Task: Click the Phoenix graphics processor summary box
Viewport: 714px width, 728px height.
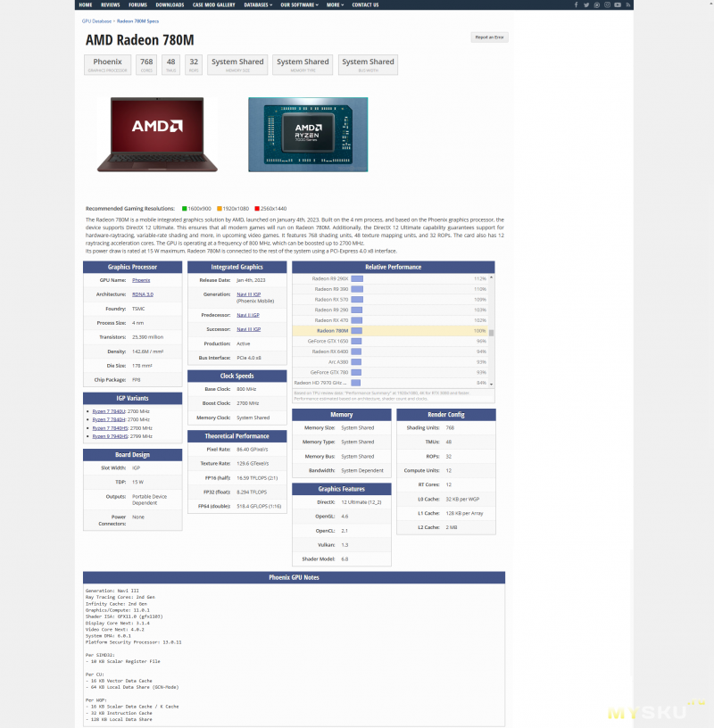Action: 107,64
